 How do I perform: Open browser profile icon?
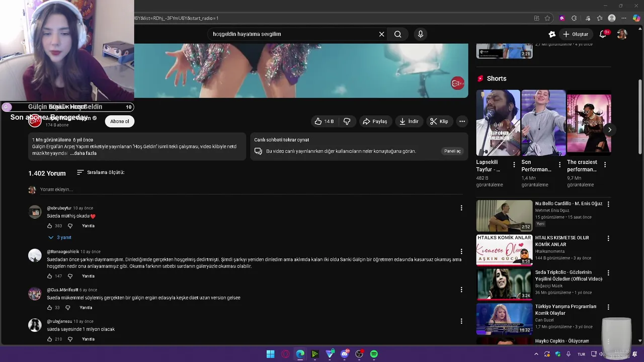click(x=612, y=18)
